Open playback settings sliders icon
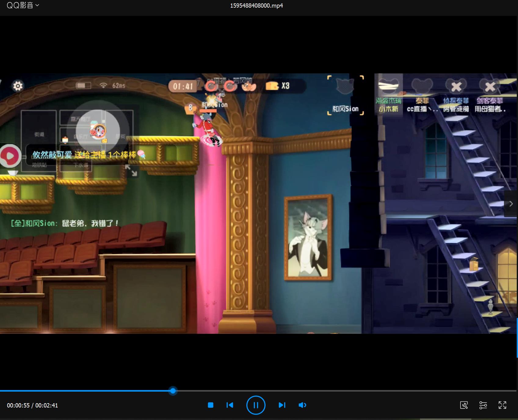 [x=483, y=405]
